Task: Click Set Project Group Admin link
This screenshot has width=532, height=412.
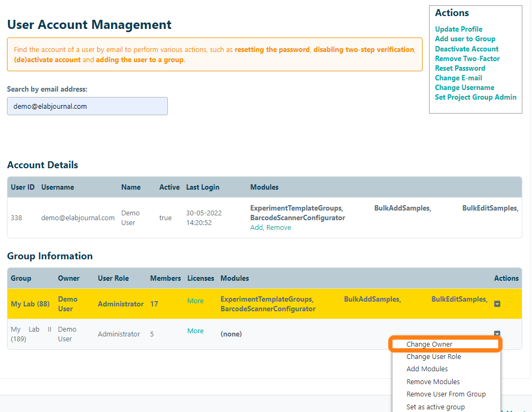Action: coord(475,97)
